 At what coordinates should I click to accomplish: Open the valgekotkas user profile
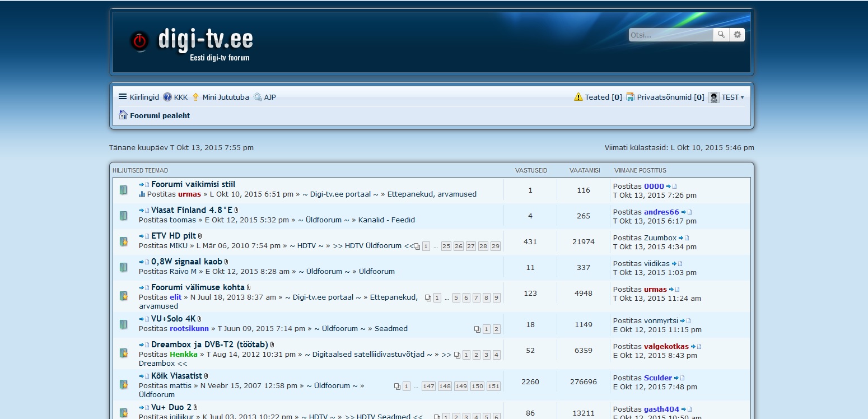click(x=666, y=346)
